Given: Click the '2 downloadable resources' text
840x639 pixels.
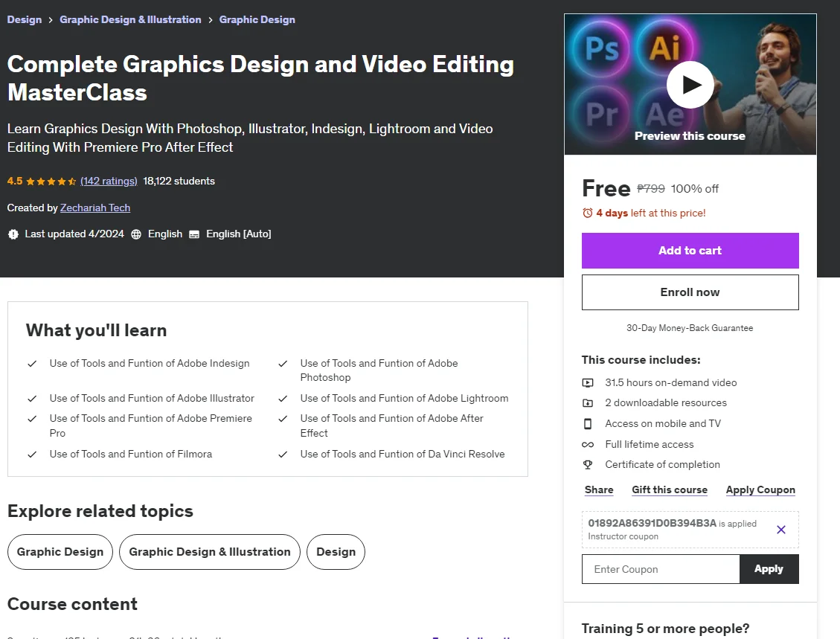Looking at the screenshot, I should pos(666,402).
